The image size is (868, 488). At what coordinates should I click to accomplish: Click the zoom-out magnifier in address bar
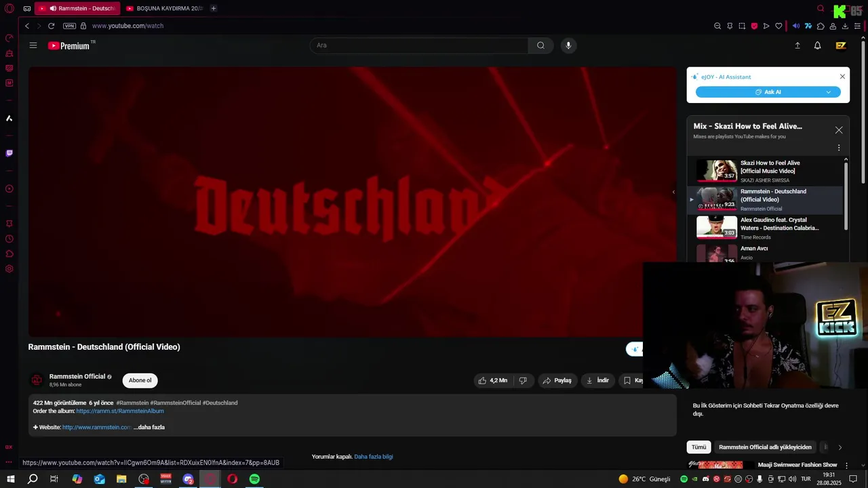pyautogui.click(x=717, y=26)
